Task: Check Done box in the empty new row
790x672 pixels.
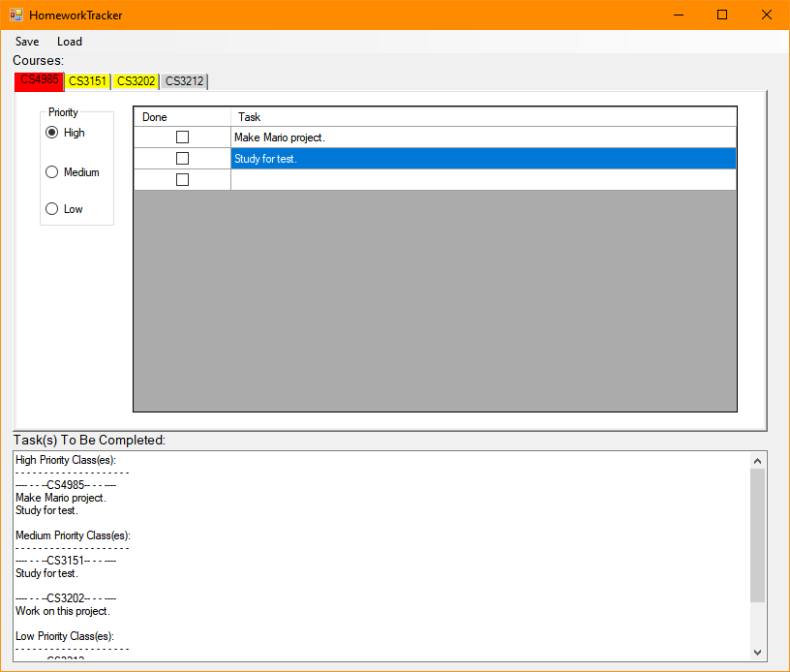Action: [x=182, y=180]
